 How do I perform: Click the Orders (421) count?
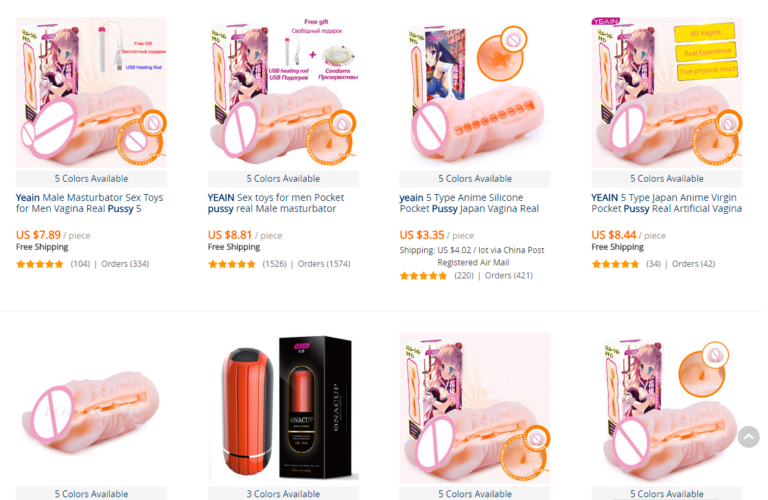coord(508,276)
